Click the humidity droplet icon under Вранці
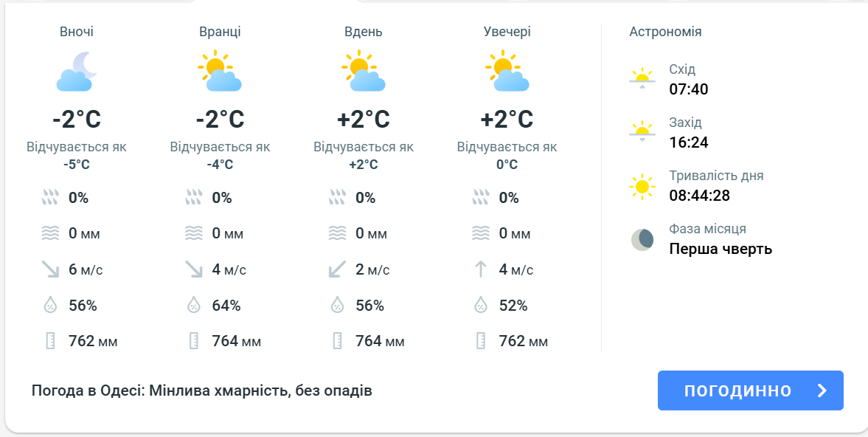868x437 pixels. (195, 305)
